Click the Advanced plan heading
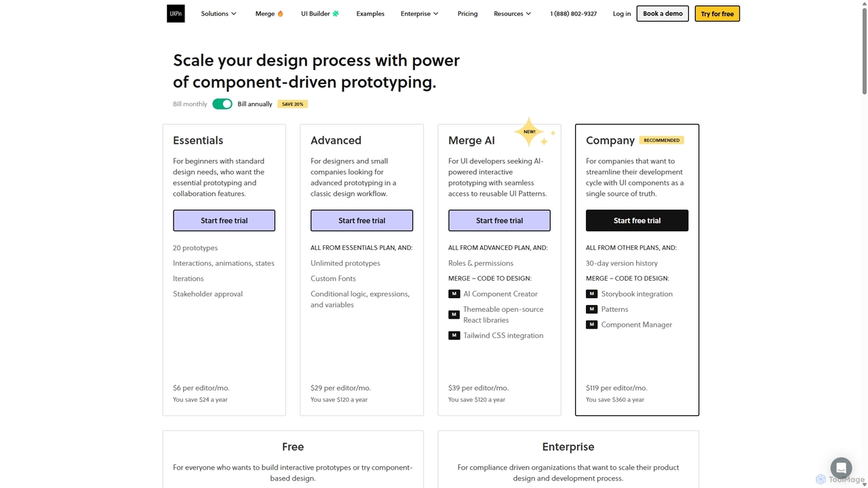The height and width of the screenshot is (488, 868). 336,140
